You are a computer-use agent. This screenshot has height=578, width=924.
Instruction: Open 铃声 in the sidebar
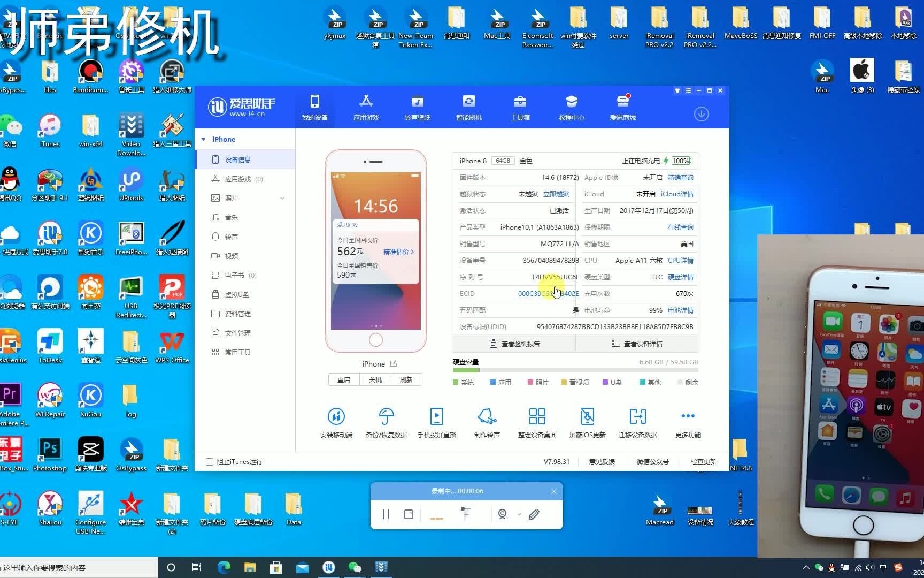click(x=245, y=237)
